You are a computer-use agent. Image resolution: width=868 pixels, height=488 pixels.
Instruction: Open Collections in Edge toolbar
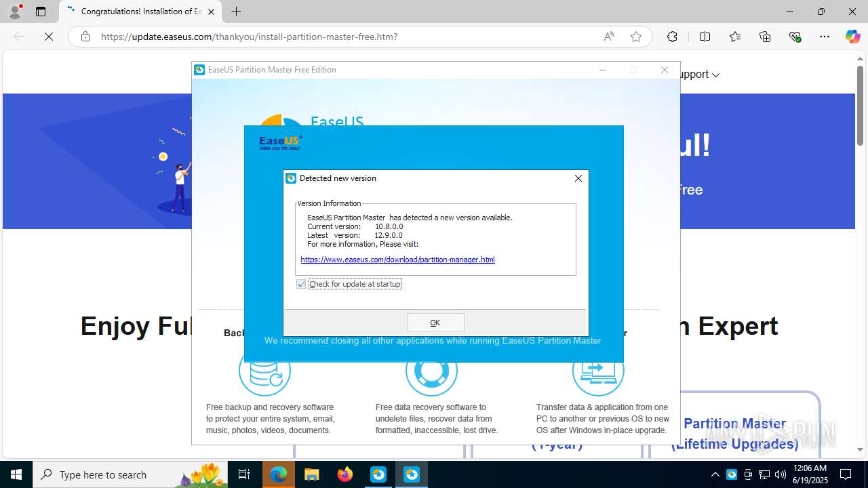765,37
